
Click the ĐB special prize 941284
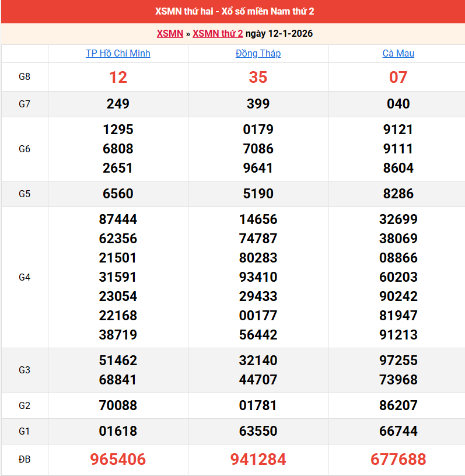click(x=258, y=460)
